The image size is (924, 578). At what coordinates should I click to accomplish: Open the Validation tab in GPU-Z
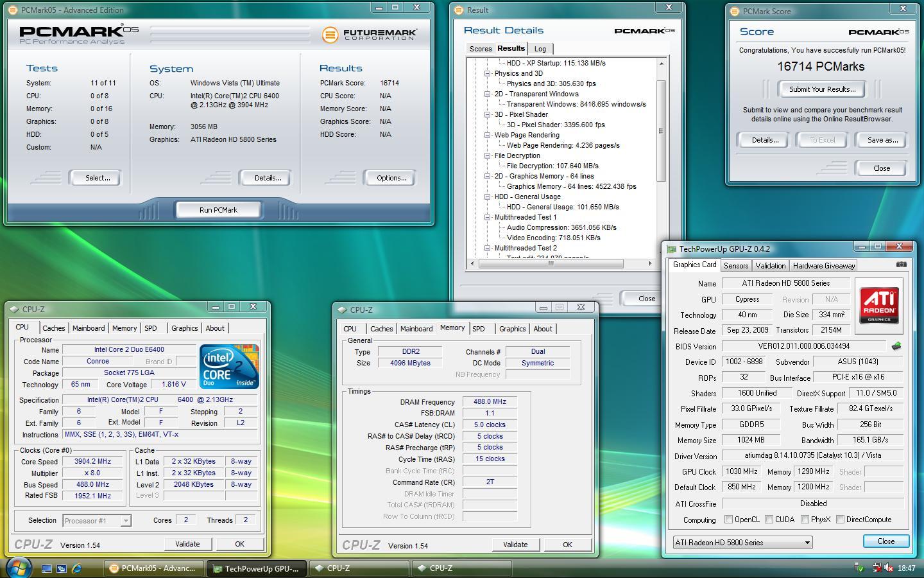[x=770, y=266]
